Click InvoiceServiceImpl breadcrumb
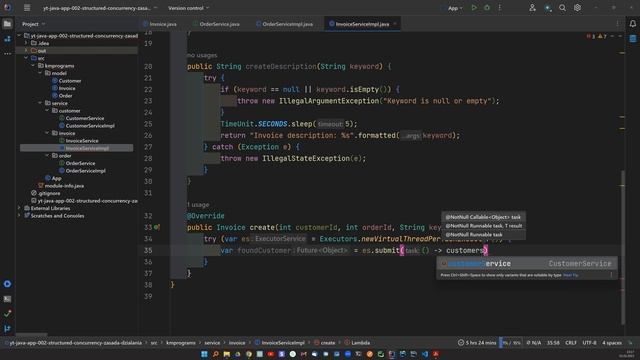This screenshot has width=640, height=360. 280,343
